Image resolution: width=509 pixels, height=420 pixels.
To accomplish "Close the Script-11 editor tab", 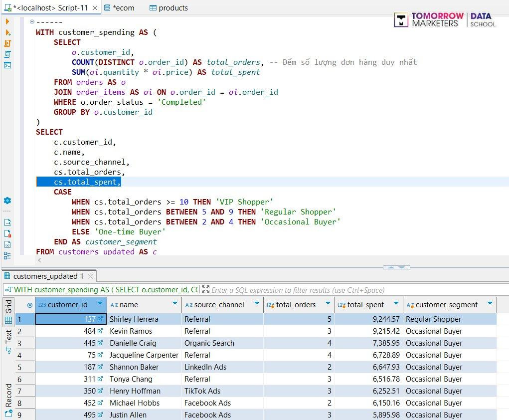I will click(95, 8).
